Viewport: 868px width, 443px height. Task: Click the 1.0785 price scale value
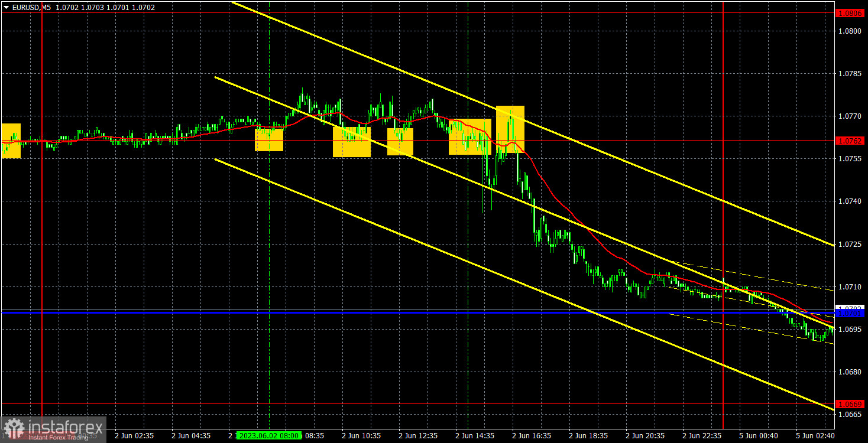[849, 74]
